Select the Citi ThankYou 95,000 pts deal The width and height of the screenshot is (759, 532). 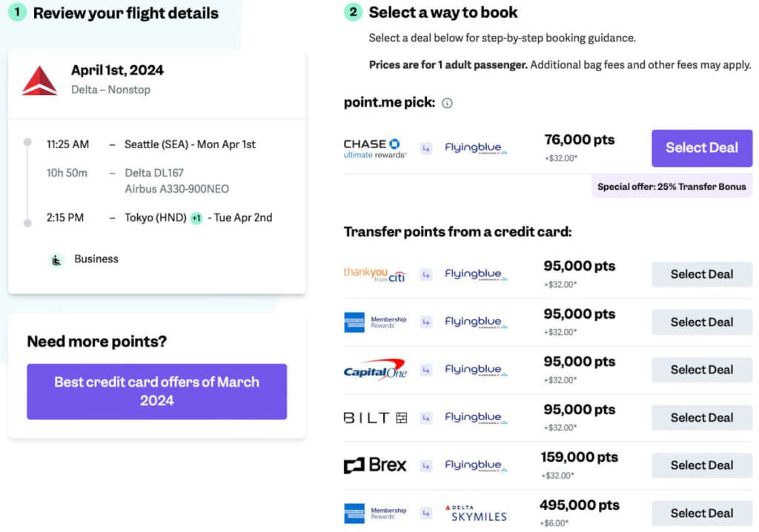coord(701,274)
